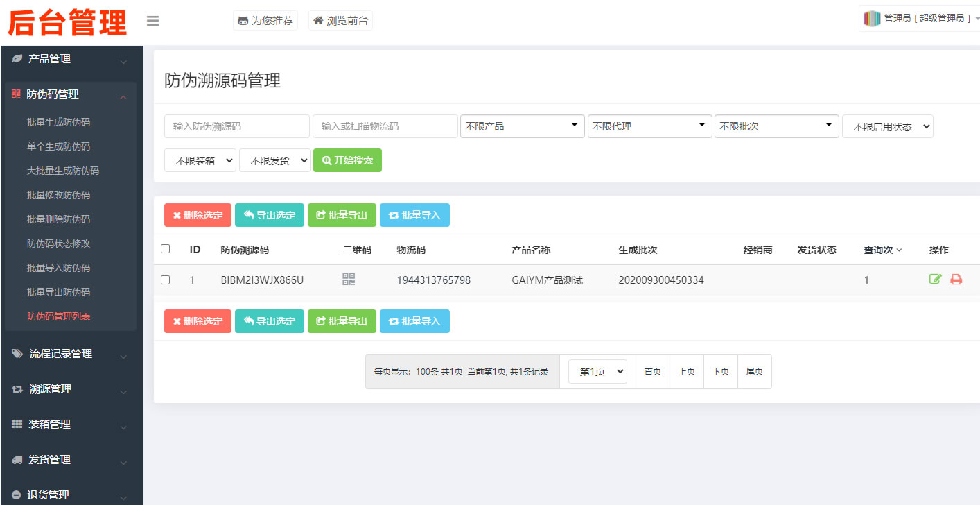980x505 pixels.
Task: Click the logistics code 1944313765798
Action: pyautogui.click(x=434, y=280)
